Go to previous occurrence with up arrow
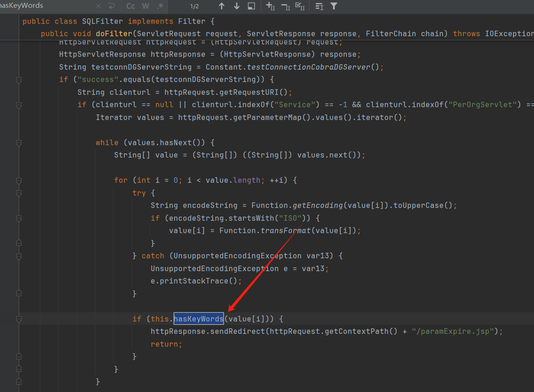534x392 pixels. click(x=222, y=6)
